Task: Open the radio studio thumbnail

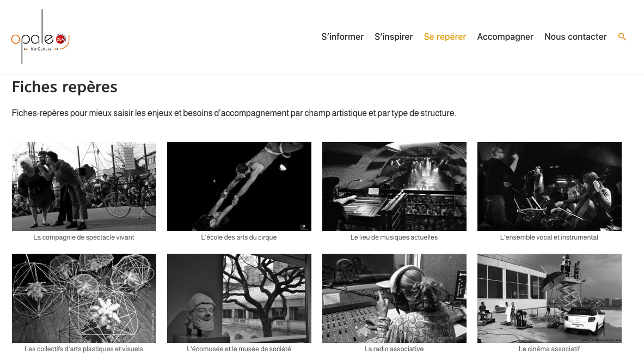Action: (x=394, y=298)
